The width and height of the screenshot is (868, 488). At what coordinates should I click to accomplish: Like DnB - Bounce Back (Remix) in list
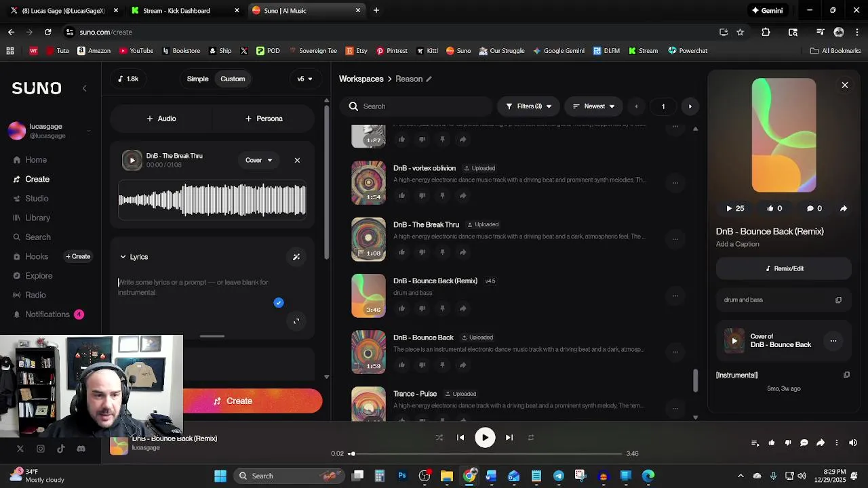[401, 308]
